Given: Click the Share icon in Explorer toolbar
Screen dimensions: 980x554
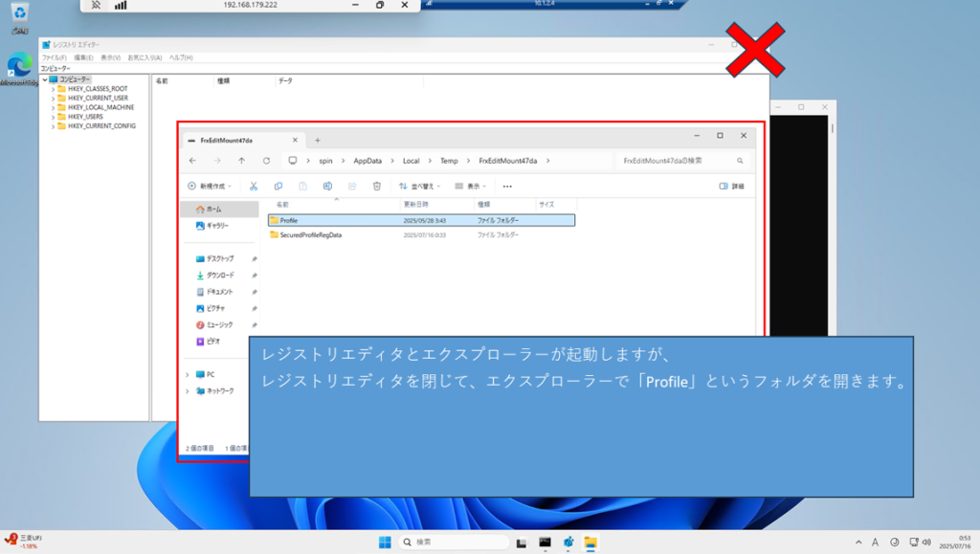Looking at the screenshot, I should (x=352, y=187).
